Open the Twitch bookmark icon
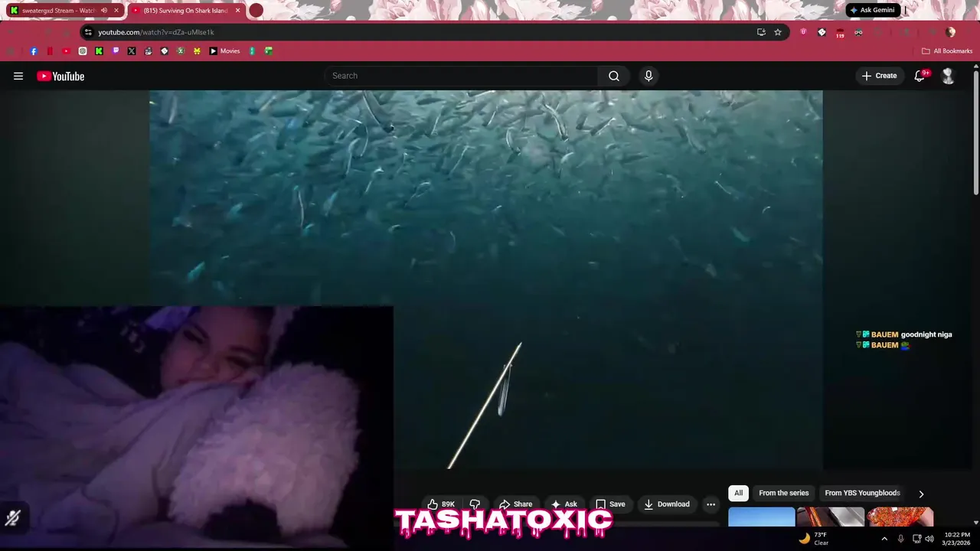 click(x=116, y=51)
